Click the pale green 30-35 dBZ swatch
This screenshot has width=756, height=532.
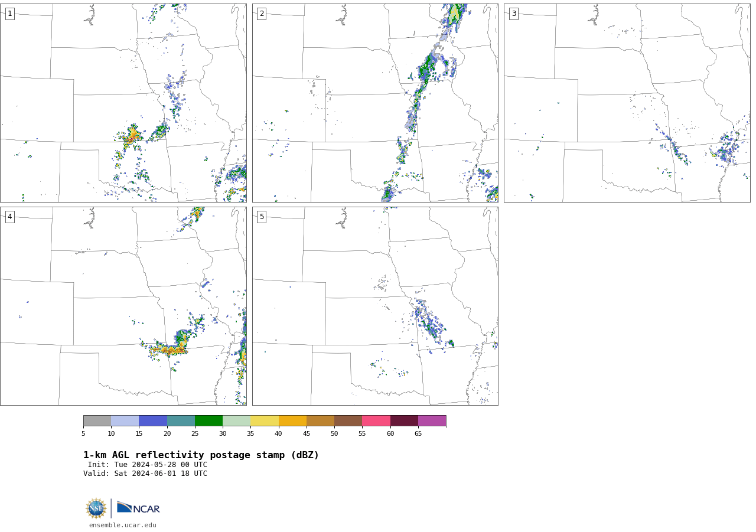click(x=236, y=420)
